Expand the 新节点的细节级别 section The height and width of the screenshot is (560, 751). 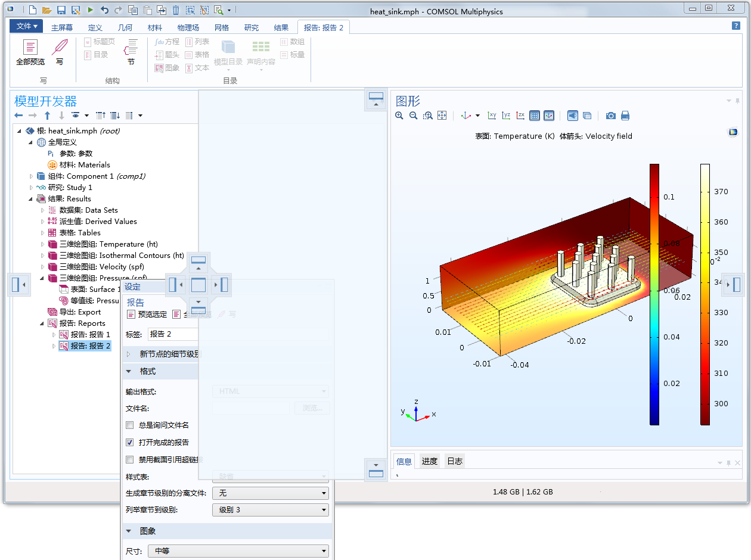tap(127, 353)
